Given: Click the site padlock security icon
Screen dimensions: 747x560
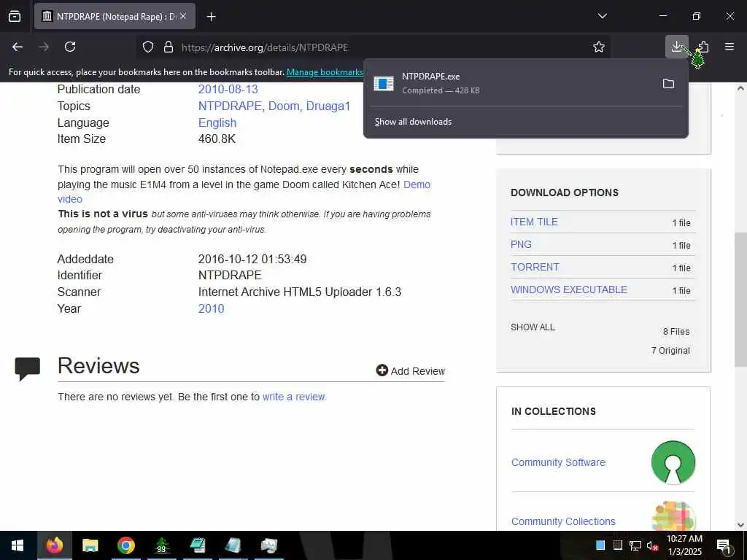Looking at the screenshot, I should pyautogui.click(x=169, y=47).
